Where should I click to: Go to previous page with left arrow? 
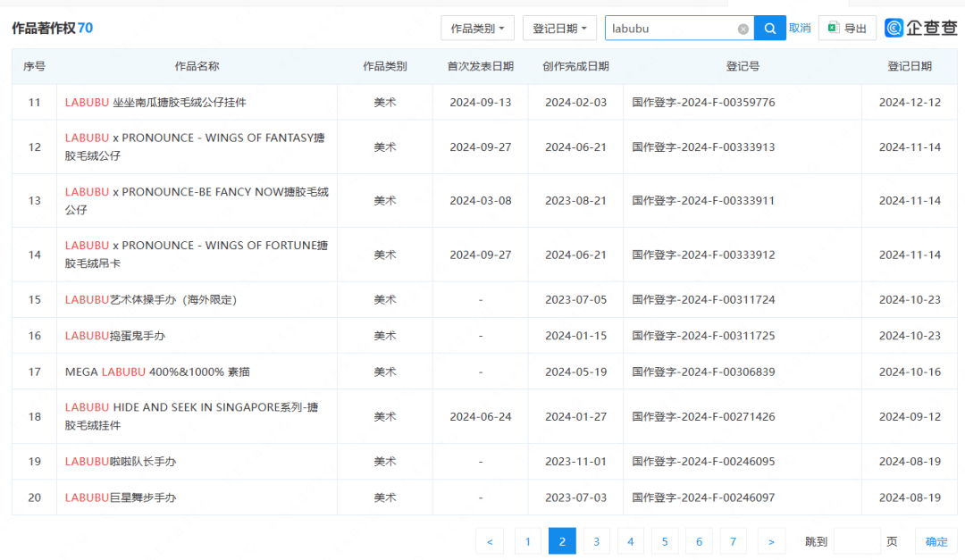point(490,541)
